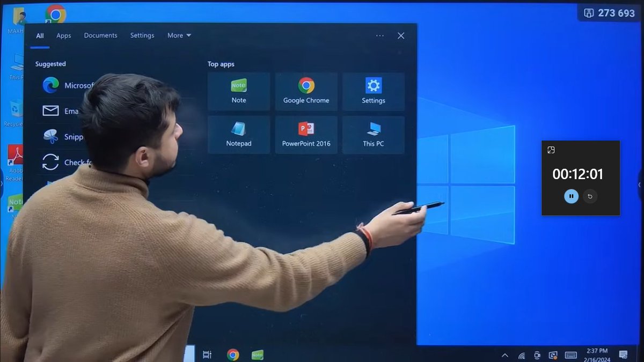Open This PC tile in Top apps
This screenshot has height=362, width=644.
point(374,135)
